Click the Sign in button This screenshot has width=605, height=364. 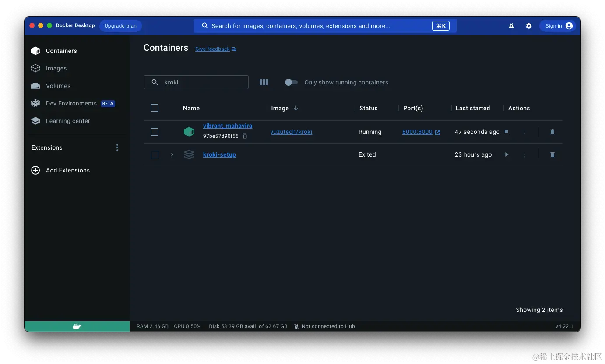[557, 26]
